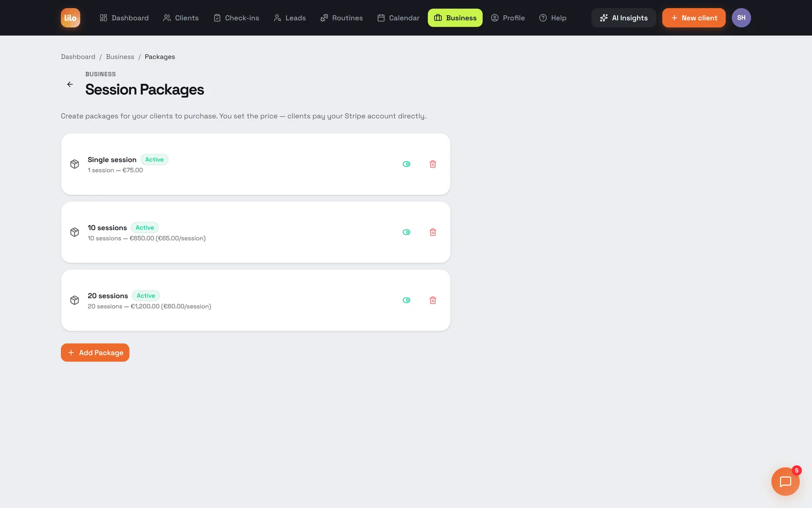Click the Packages breadcrumb text

160,57
